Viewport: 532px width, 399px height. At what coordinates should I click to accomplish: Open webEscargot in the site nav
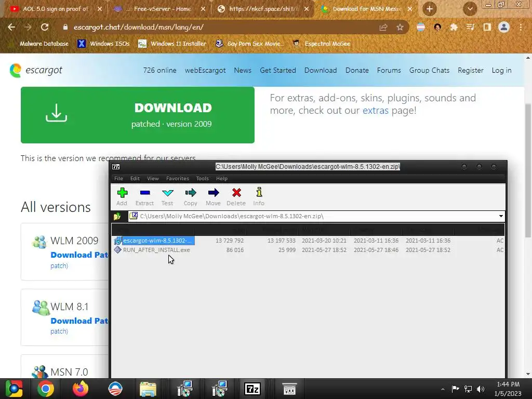(x=205, y=70)
